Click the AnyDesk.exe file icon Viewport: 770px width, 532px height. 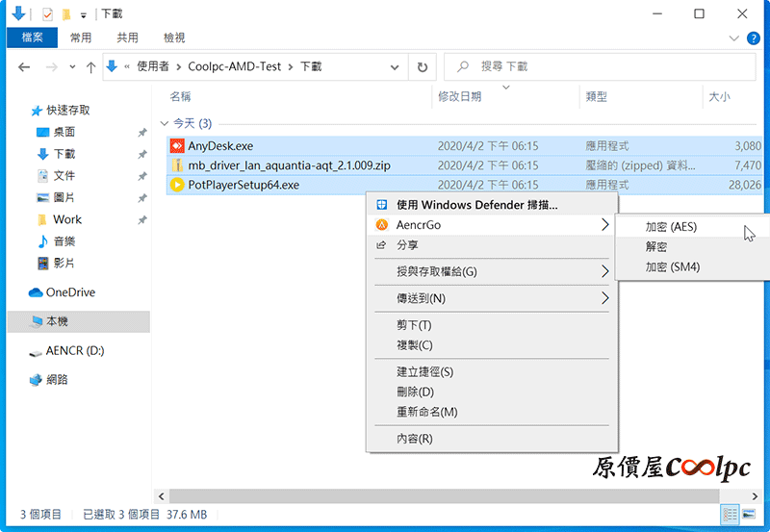(x=177, y=146)
